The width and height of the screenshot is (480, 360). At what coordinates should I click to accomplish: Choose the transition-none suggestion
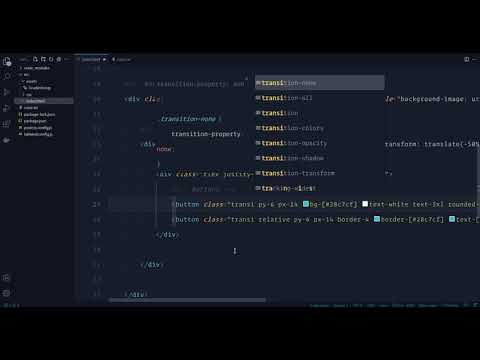(320, 83)
